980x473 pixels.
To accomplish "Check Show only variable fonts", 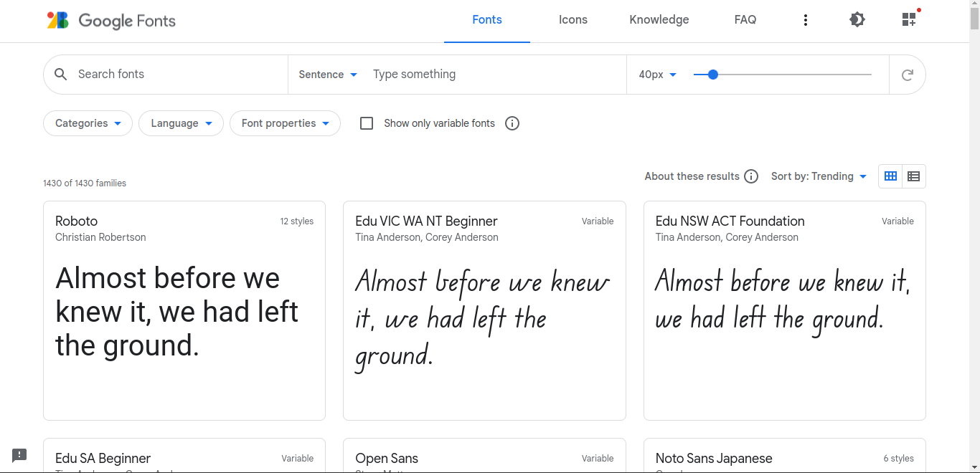I will 367,123.
